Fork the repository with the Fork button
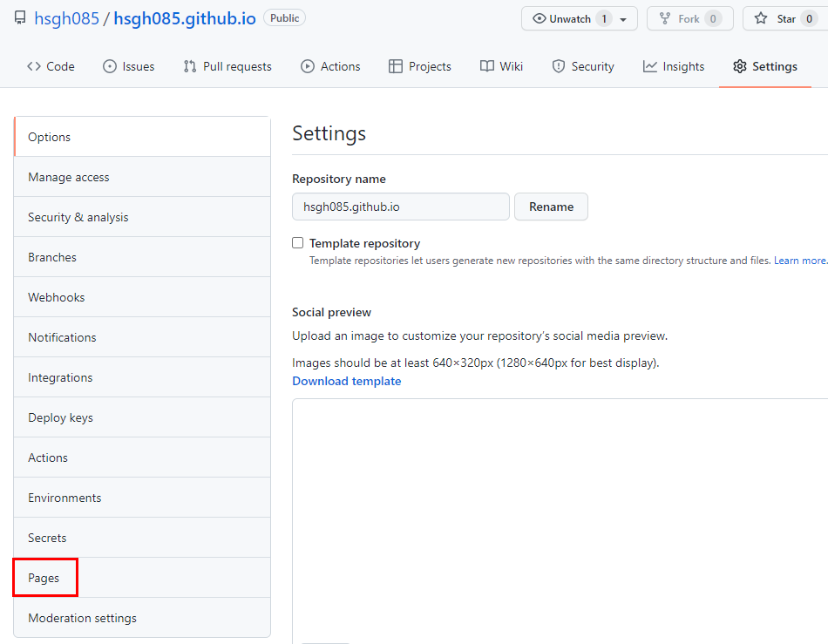This screenshot has height=644, width=828. 689,19
